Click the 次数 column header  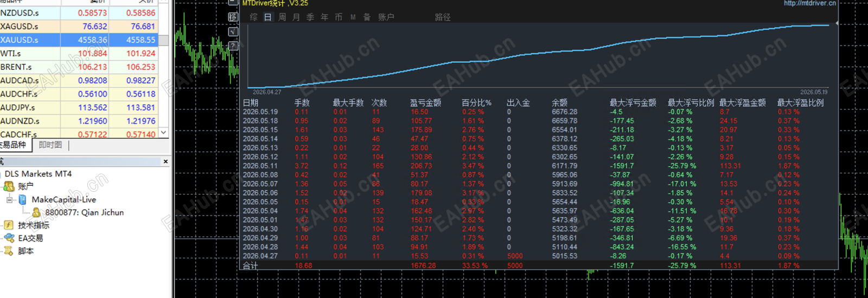[x=379, y=102]
